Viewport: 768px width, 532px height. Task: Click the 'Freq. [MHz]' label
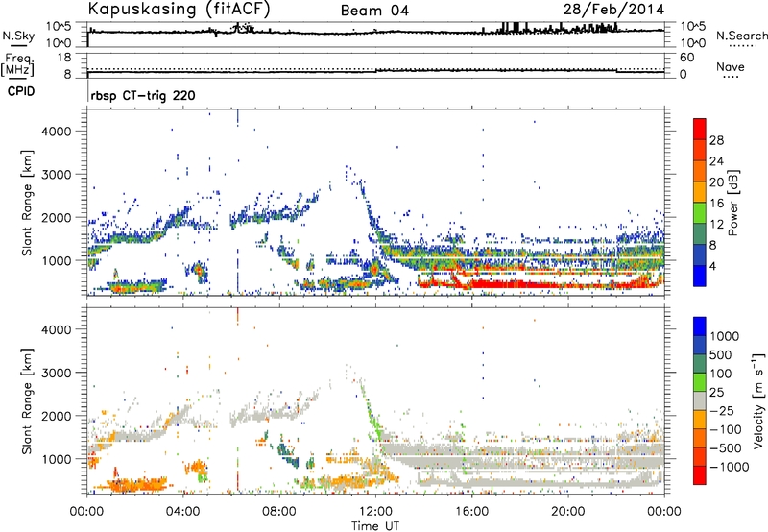tap(17, 64)
